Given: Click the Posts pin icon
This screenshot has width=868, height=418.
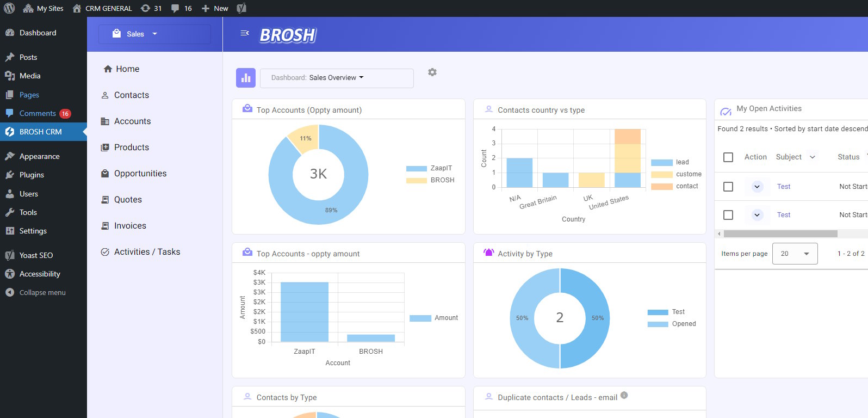Looking at the screenshot, I should pos(10,57).
